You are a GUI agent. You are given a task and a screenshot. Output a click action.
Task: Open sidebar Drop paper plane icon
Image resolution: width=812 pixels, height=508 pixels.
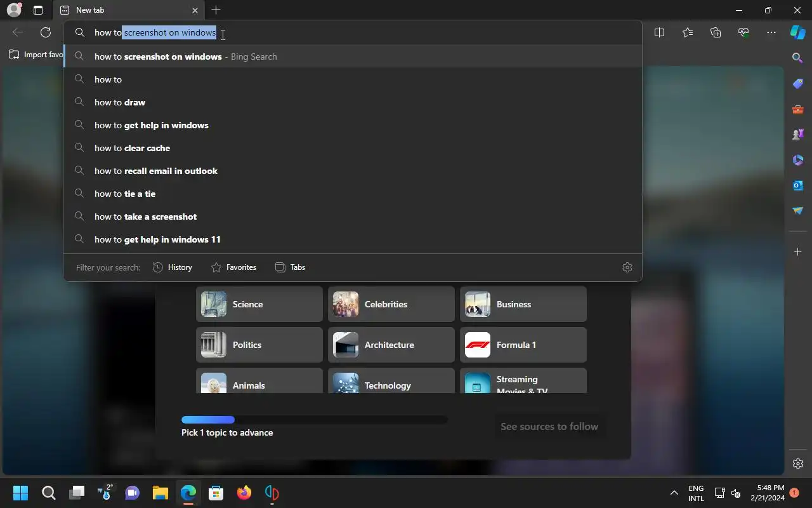tap(798, 211)
